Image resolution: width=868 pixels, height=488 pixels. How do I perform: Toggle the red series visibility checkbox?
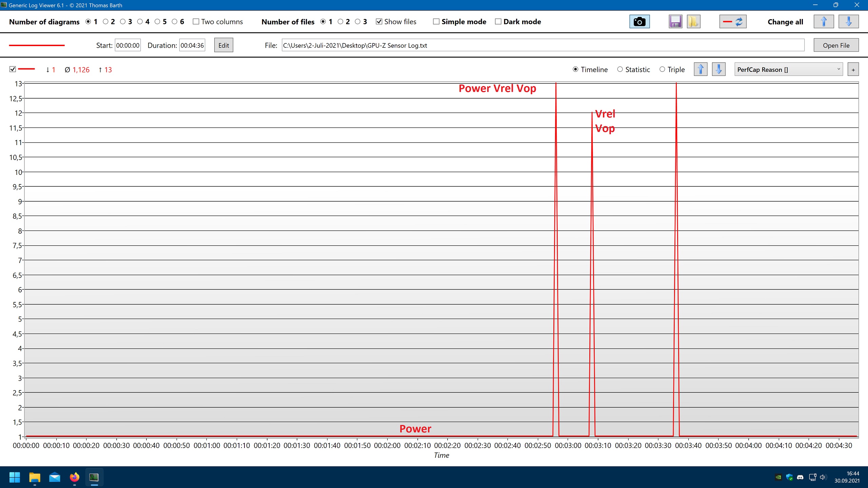coord(13,69)
